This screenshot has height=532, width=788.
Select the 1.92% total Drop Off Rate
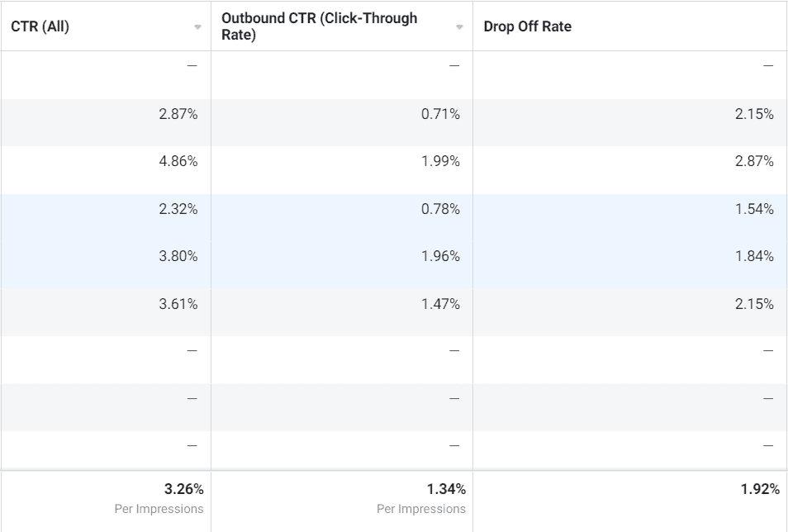760,489
